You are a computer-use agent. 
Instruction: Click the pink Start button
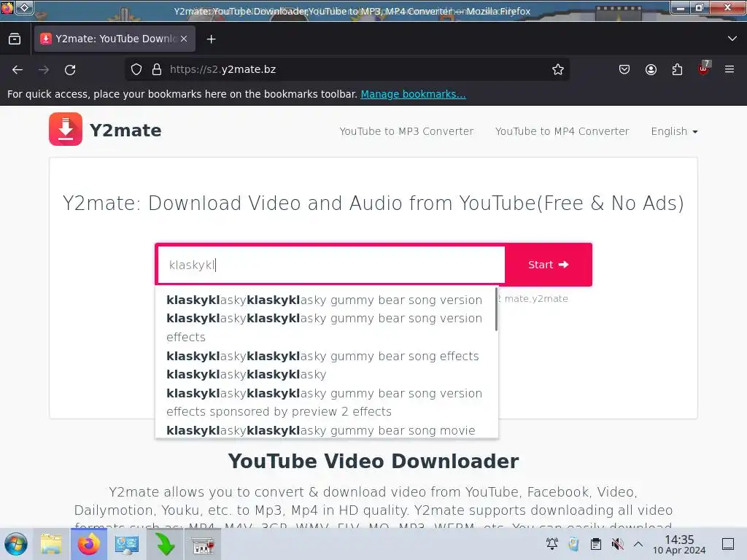[549, 265]
